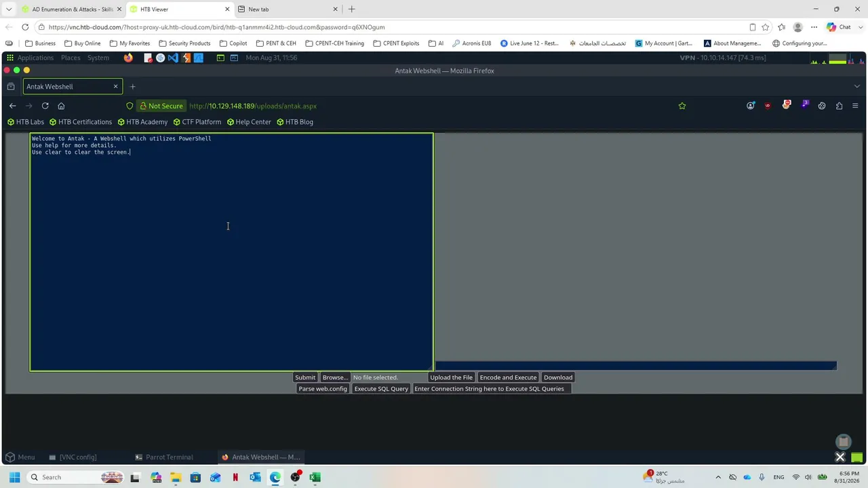The height and width of the screenshot is (488, 868).
Task: Switch to Parrot Terminal taskbar window
Action: 164,457
